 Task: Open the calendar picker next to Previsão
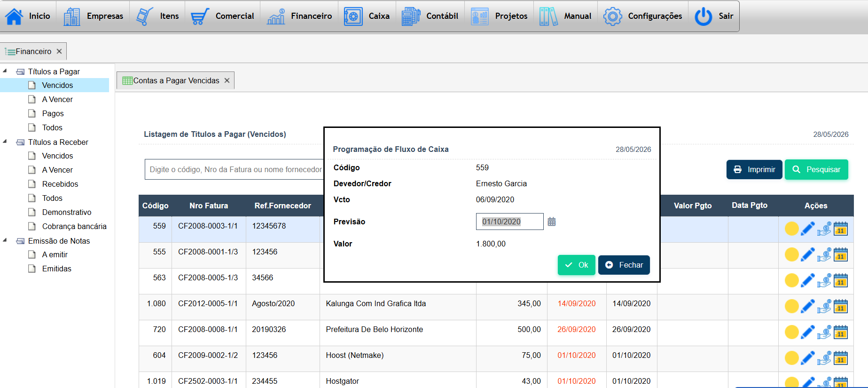[x=552, y=222]
